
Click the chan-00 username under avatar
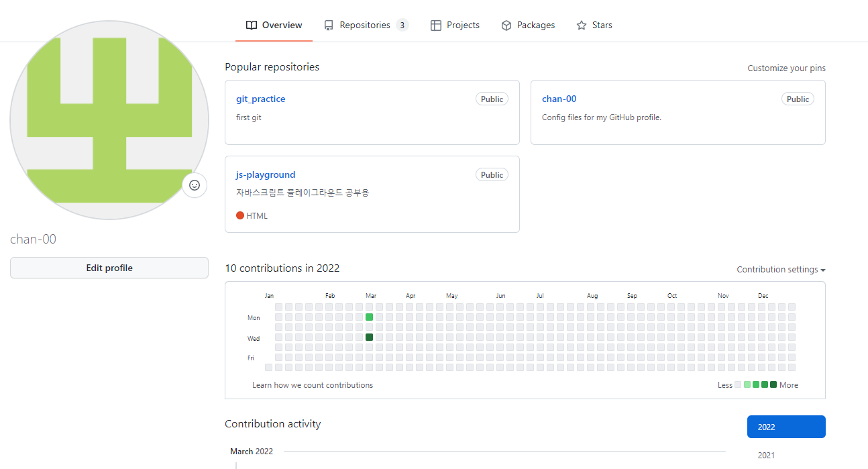click(x=34, y=240)
